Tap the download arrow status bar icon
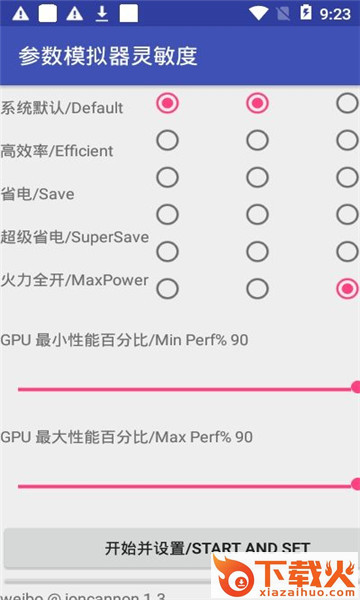Image resolution: width=360 pixels, height=600 pixels. click(x=102, y=14)
